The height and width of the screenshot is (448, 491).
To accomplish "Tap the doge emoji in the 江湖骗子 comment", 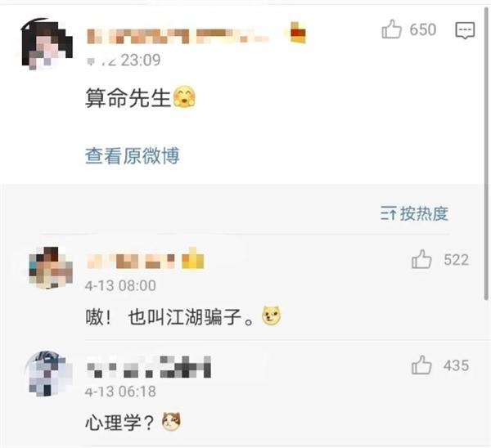I will (x=272, y=316).
